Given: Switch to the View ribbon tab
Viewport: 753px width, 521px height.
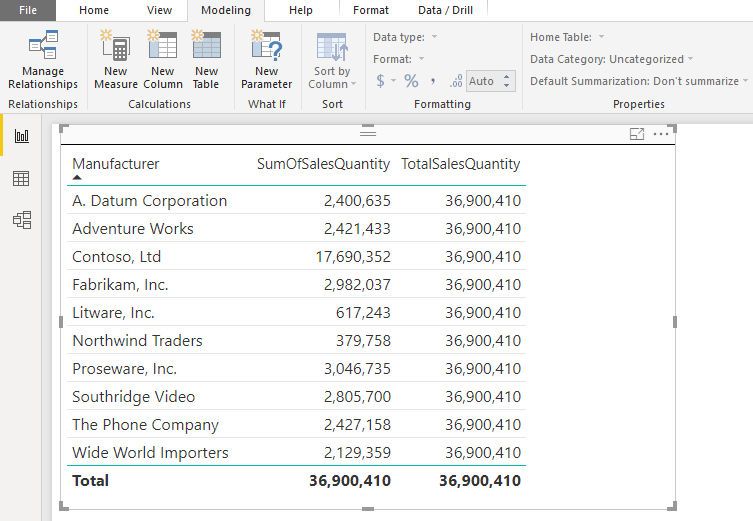Looking at the screenshot, I should (x=159, y=10).
